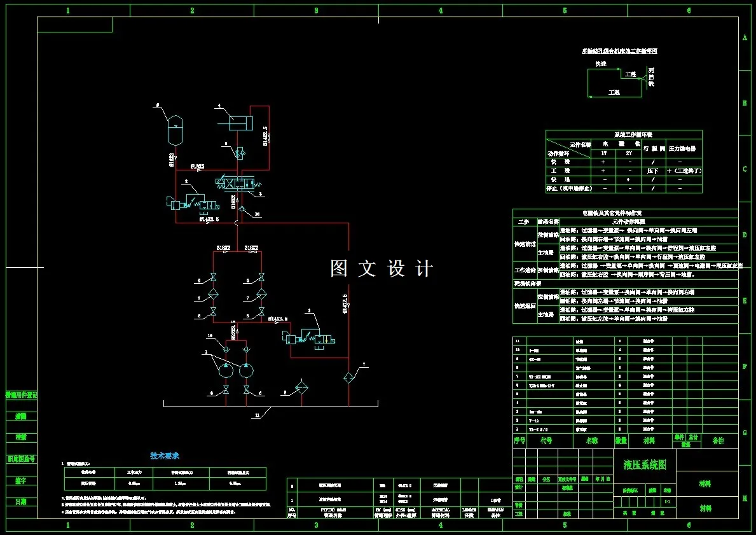Select the right branch filter symbol labeled 7
This screenshot has height=535, width=756.
261,295
